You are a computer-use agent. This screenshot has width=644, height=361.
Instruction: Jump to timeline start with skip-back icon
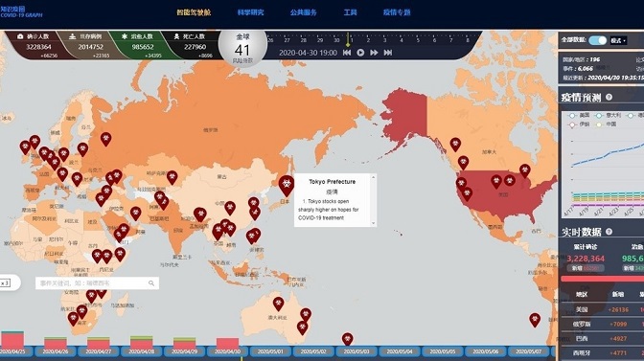(x=347, y=53)
